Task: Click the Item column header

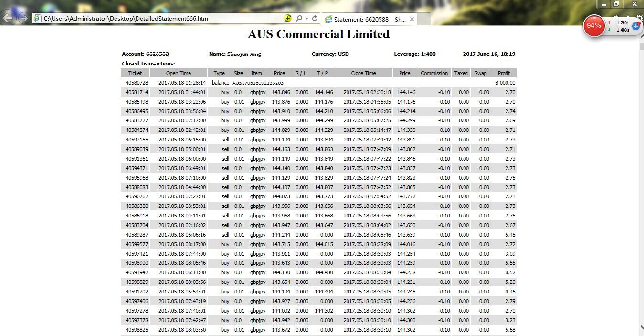Action: coord(256,73)
